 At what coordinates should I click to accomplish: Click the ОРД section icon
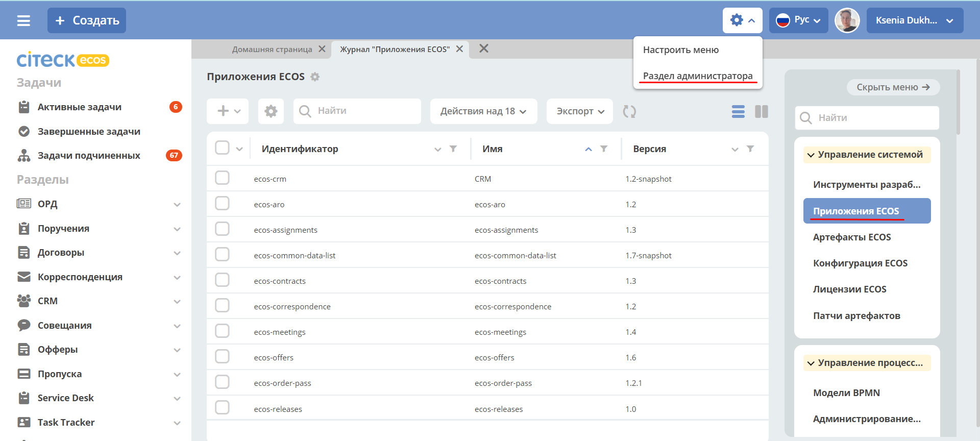(x=24, y=204)
